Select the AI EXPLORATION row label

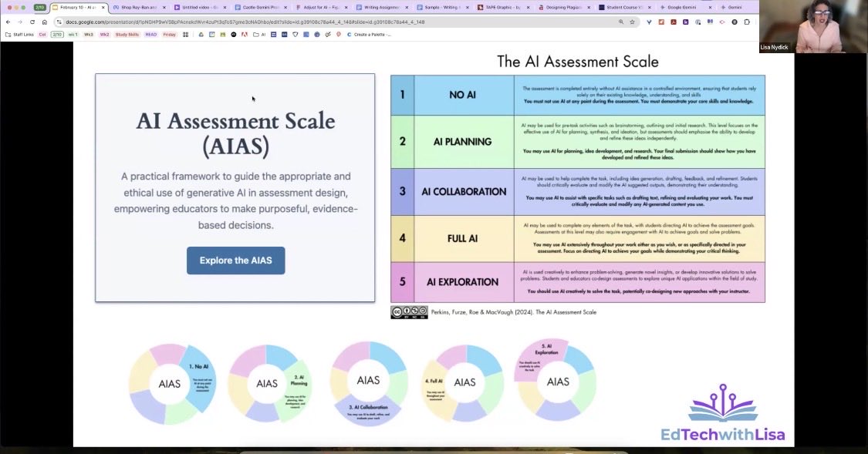(x=463, y=282)
